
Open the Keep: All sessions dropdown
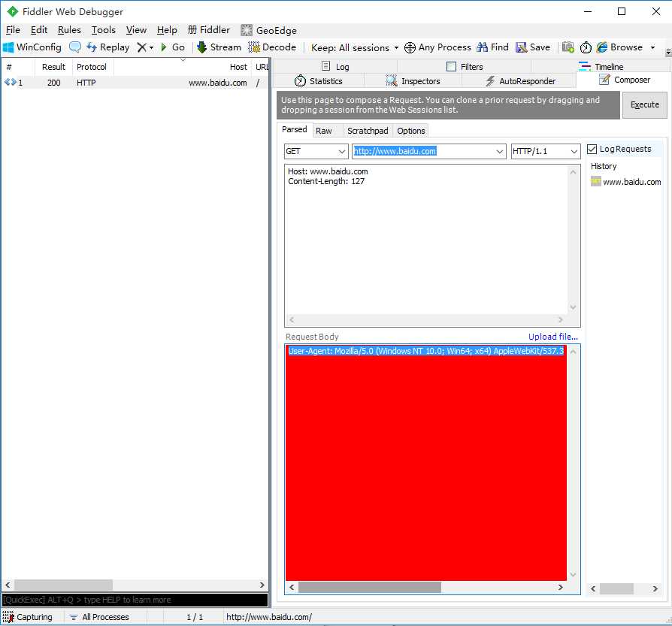(355, 47)
